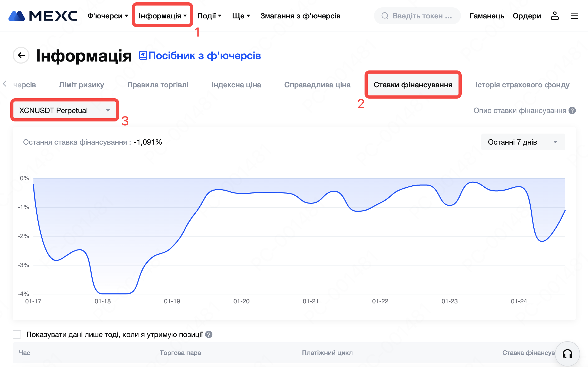Open the Останні 7 днів period dropdown
The width and height of the screenshot is (588, 367).
[x=523, y=142]
